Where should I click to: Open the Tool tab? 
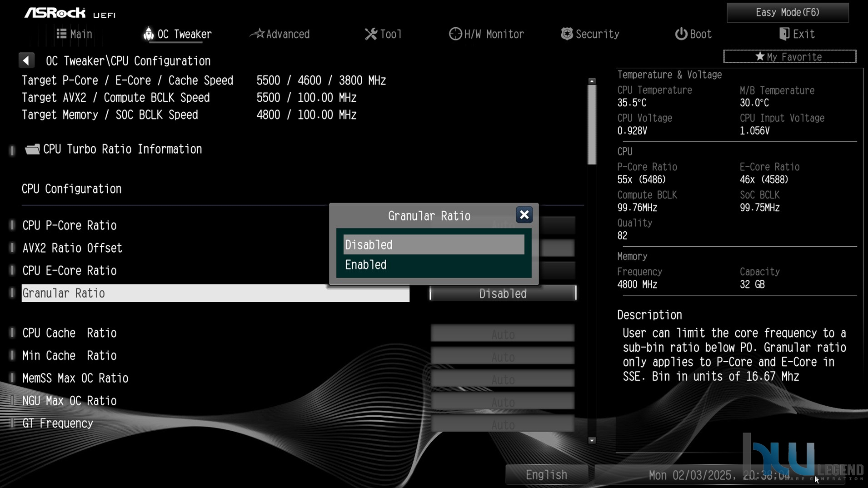383,34
